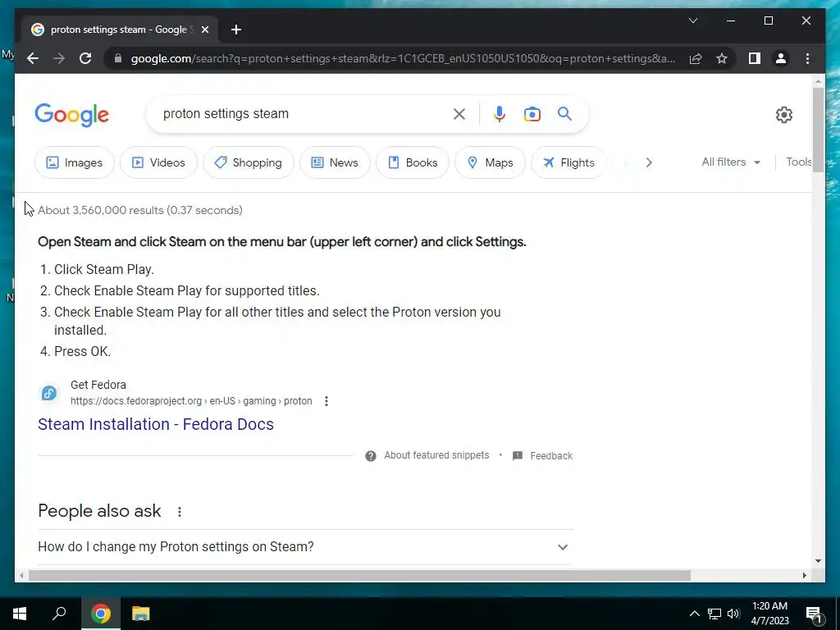The width and height of the screenshot is (840, 630).
Task: Switch to Videos results
Action: 158,162
